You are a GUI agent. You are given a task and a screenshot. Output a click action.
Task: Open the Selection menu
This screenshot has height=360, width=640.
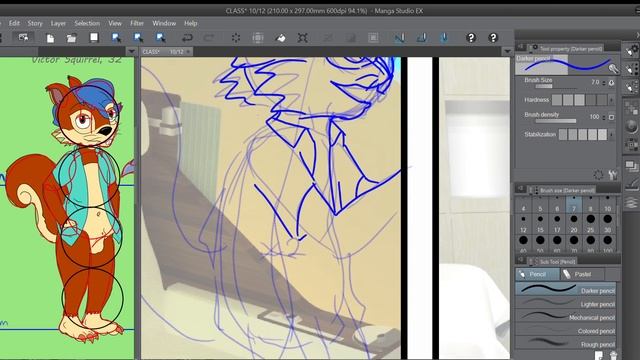(87, 23)
